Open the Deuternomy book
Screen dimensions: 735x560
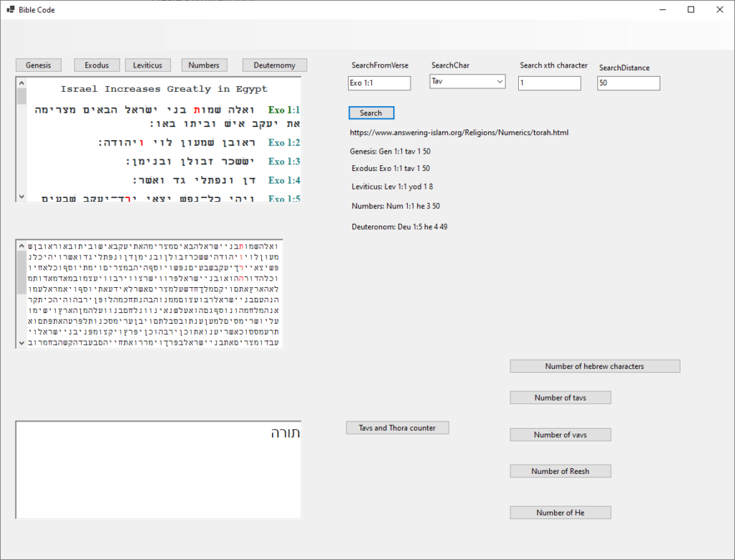click(x=274, y=65)
